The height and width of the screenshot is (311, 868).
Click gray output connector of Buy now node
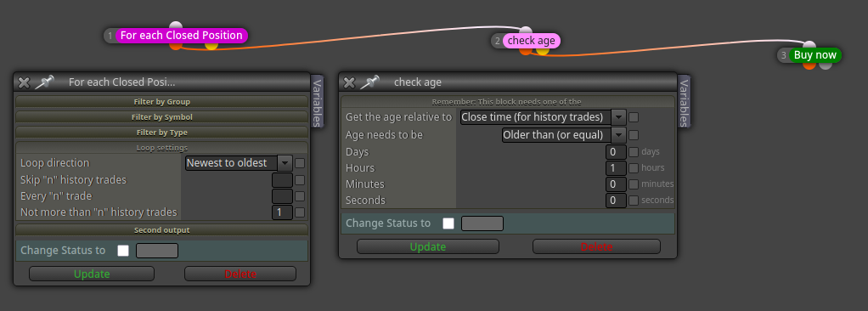pos(826,65)
